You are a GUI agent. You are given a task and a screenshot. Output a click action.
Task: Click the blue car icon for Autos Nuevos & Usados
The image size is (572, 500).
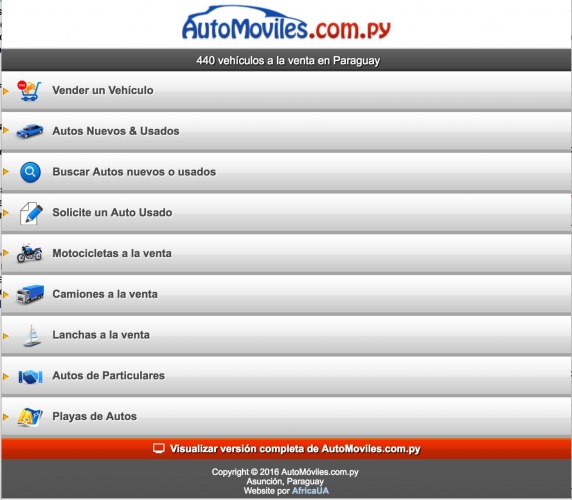tap(30, 131)
